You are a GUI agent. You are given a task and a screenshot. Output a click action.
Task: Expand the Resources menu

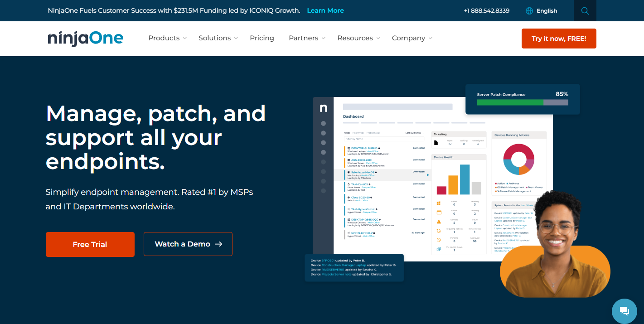tap(358, 38)
